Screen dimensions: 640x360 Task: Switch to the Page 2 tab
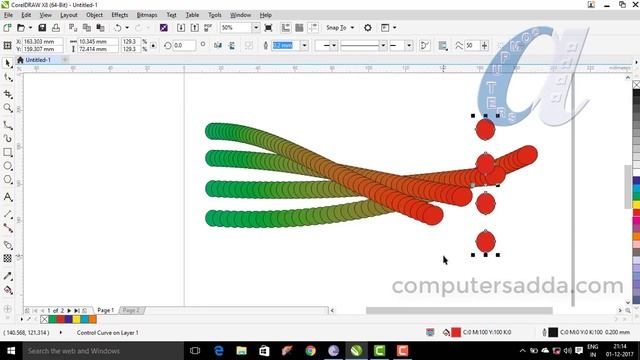click(x=131, y=310)
